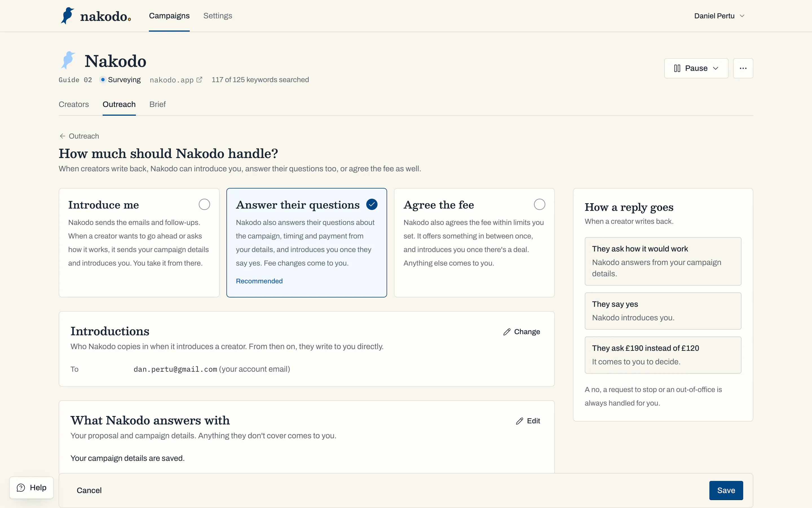The image size is (812, 508).
Task: Click Edit in What Nakodo answers with
Action: [x=528, y=421]
